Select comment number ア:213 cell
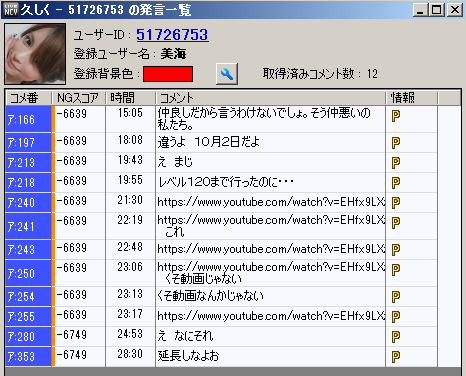Image resolution: width=466 pixels, height=376 pixels. point(28,163)
